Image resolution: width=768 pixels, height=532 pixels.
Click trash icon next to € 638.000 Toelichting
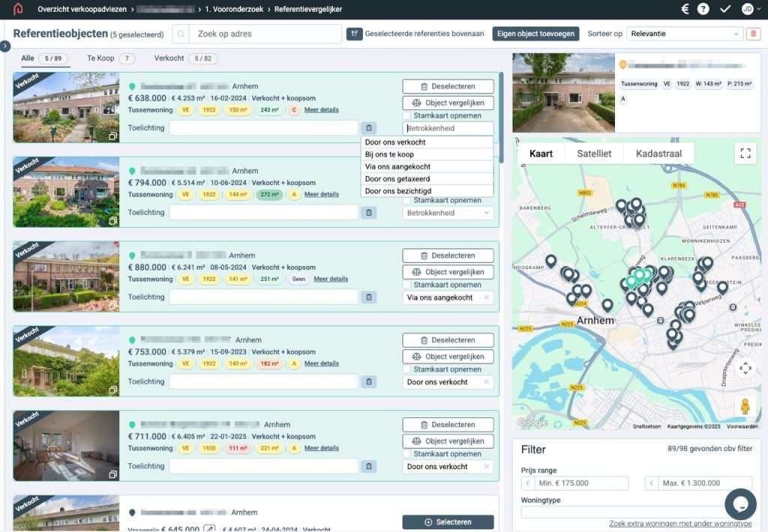pos(369,127)
